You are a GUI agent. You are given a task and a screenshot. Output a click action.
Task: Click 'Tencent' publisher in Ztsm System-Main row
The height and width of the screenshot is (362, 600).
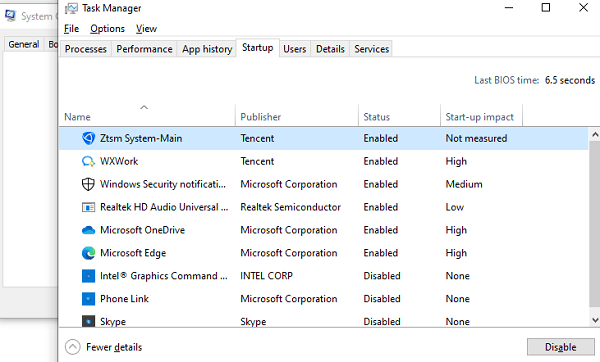[257, 138]
